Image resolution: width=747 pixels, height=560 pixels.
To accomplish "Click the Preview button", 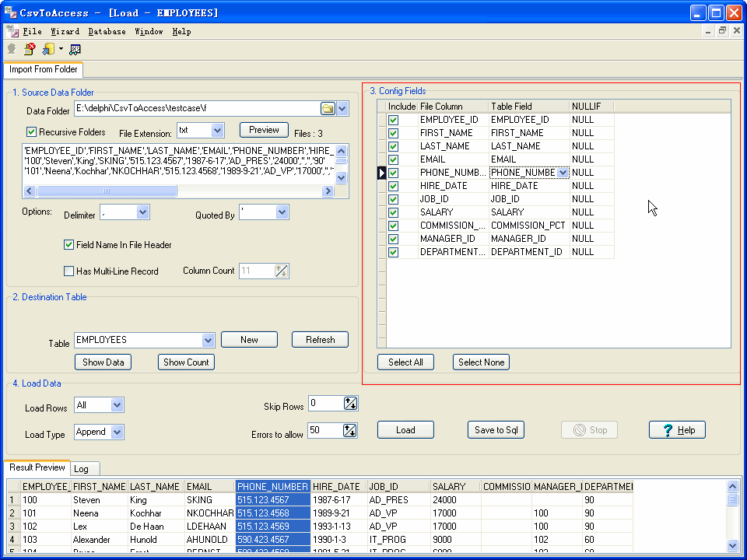I will [264, 130].
